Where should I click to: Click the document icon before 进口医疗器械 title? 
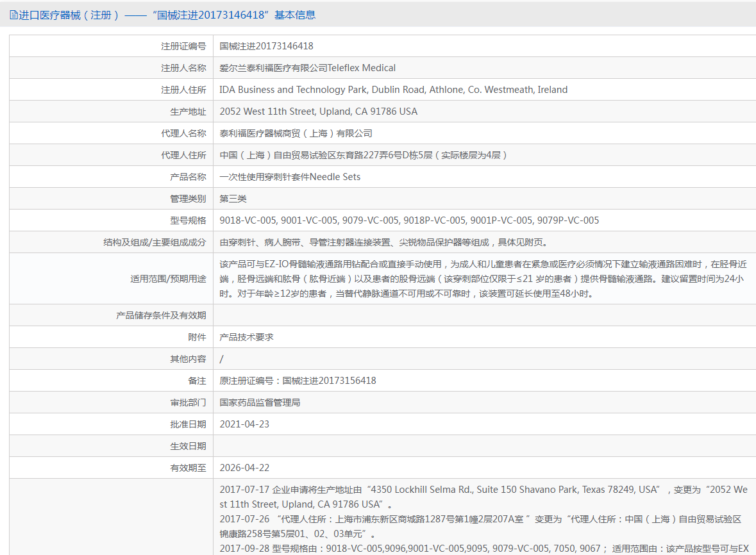13,15
